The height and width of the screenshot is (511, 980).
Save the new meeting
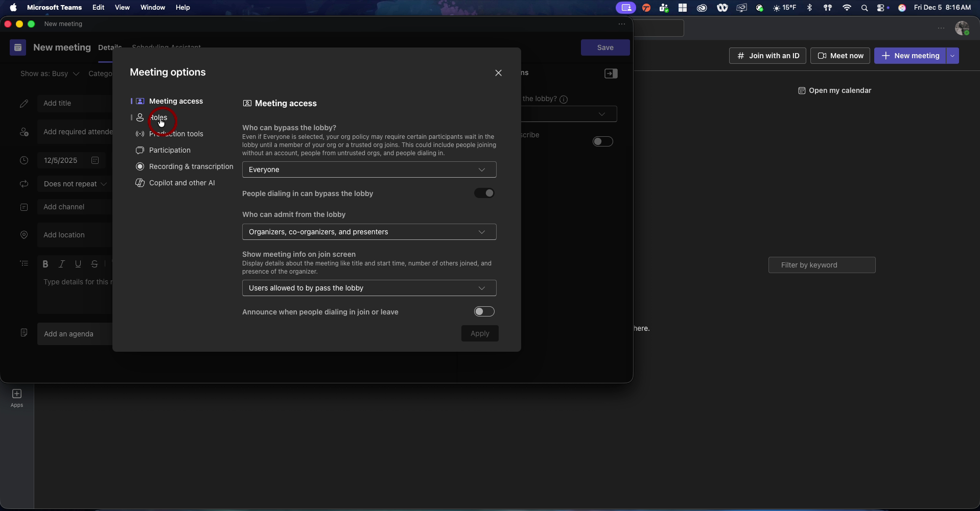(605, 47)
